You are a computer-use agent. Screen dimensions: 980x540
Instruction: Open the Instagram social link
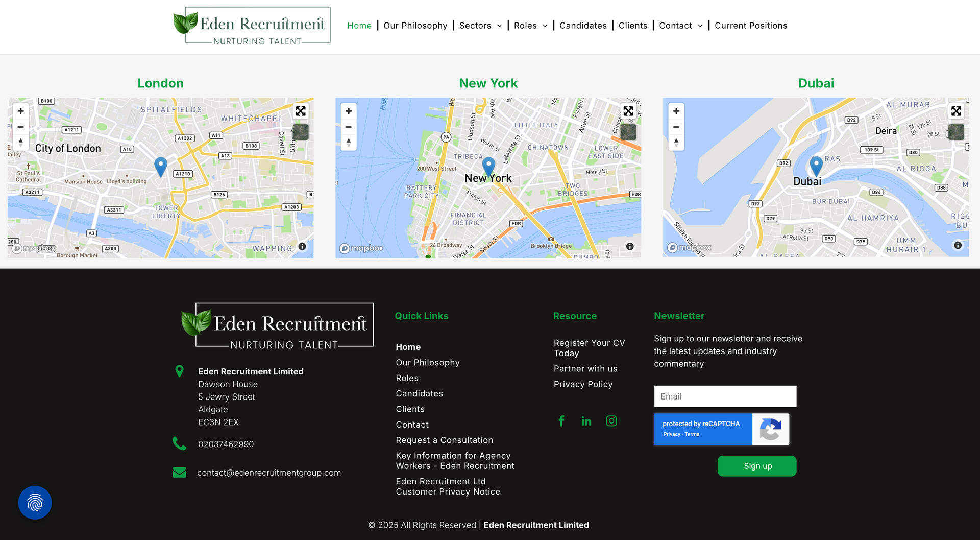tap(611, 421)
